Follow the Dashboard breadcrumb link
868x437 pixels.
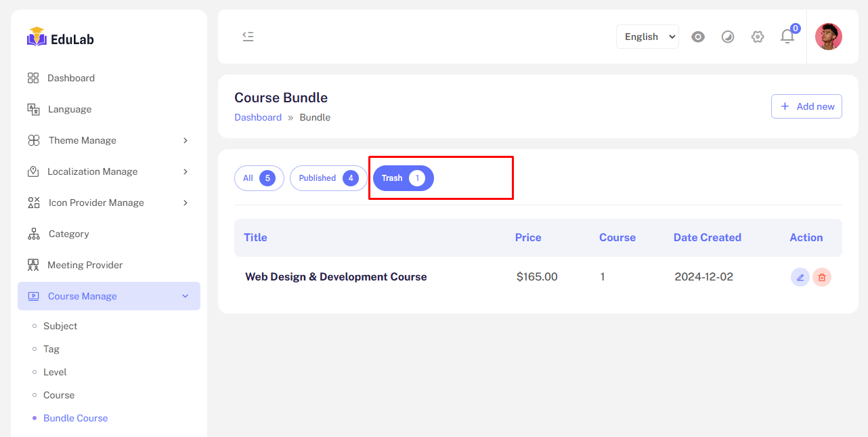[x=258, y=117]
